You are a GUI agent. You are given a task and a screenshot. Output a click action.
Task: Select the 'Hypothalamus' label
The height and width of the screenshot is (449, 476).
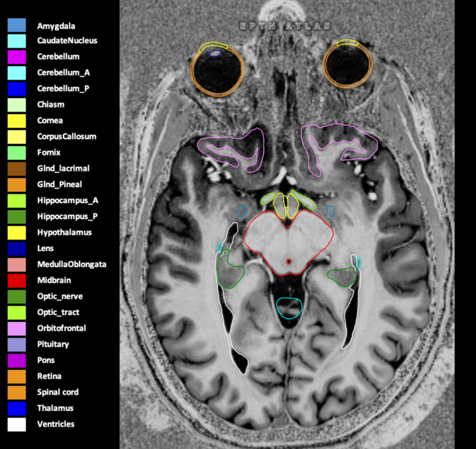[64, 233]
